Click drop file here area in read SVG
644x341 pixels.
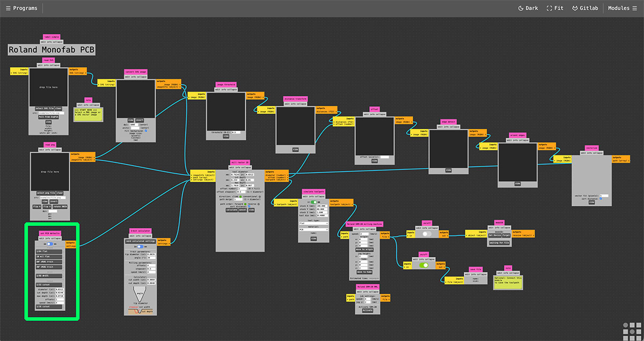pos(48,87)
